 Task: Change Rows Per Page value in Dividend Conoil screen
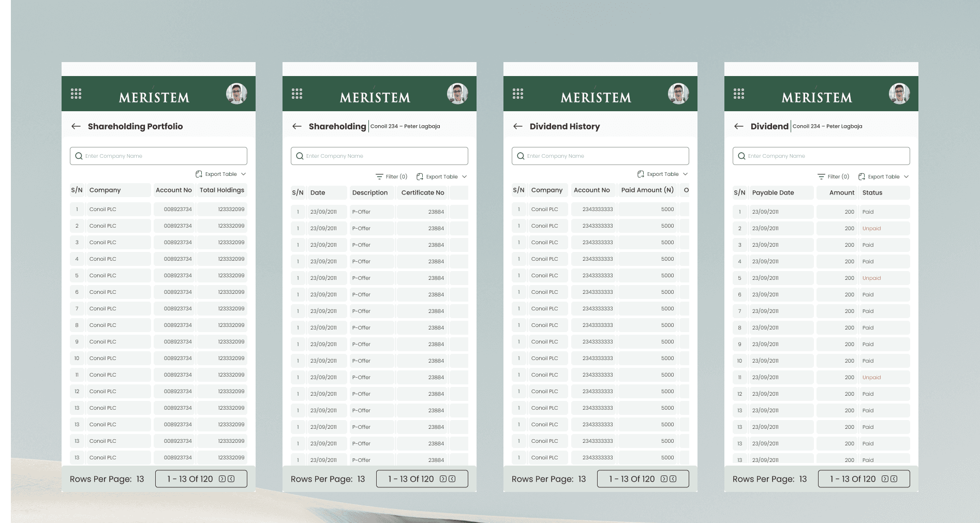point(803,479)
